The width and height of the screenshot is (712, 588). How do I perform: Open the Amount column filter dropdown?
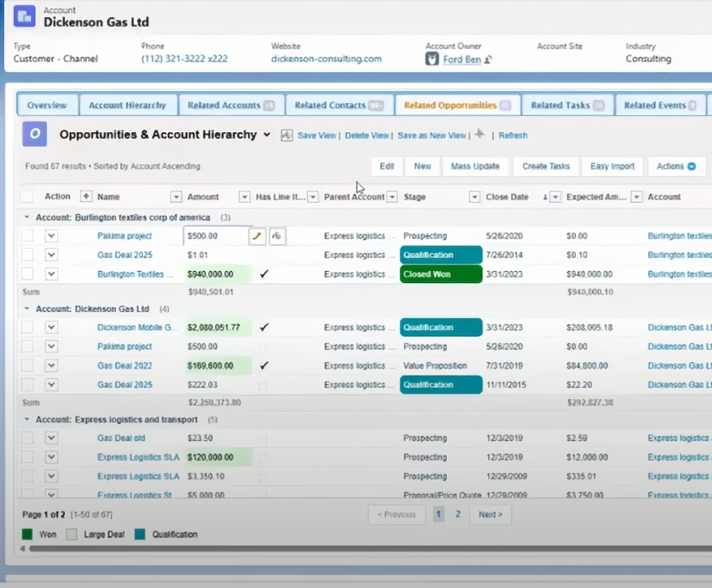pyautogui.click(x=244, y=196)
